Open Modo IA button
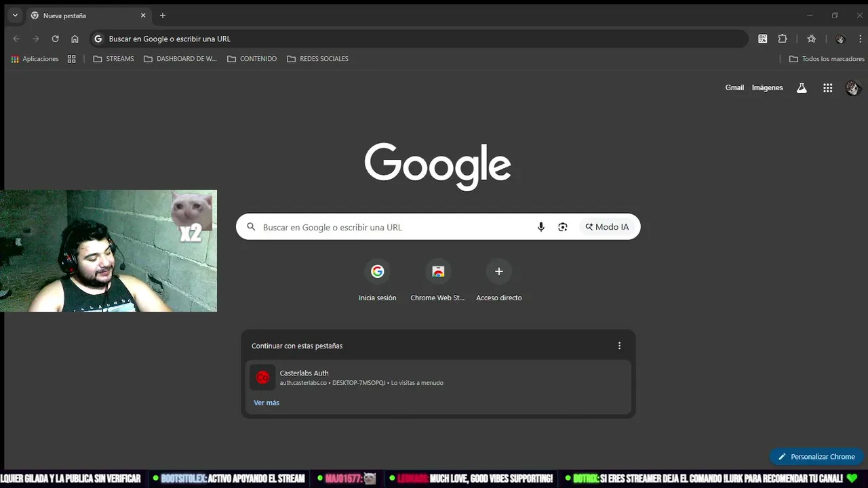The image size is (868, 488). pyautogui.click(x=608, y=227)
